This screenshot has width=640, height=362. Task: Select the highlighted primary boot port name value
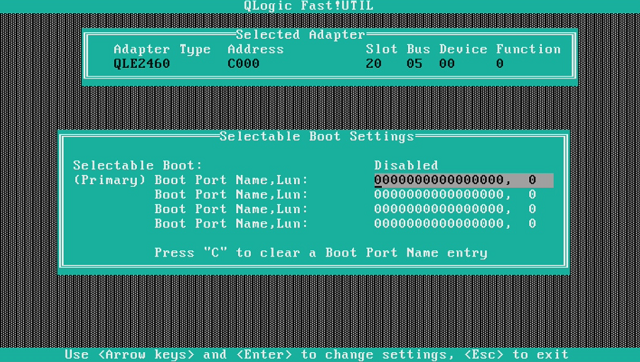464,180
